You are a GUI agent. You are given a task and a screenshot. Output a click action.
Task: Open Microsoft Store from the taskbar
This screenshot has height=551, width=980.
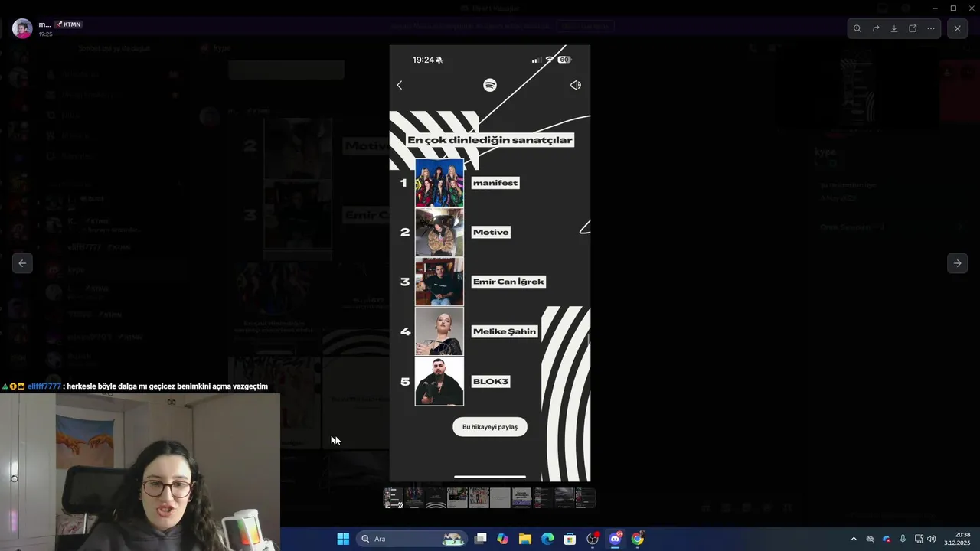[x=570, y=539]
